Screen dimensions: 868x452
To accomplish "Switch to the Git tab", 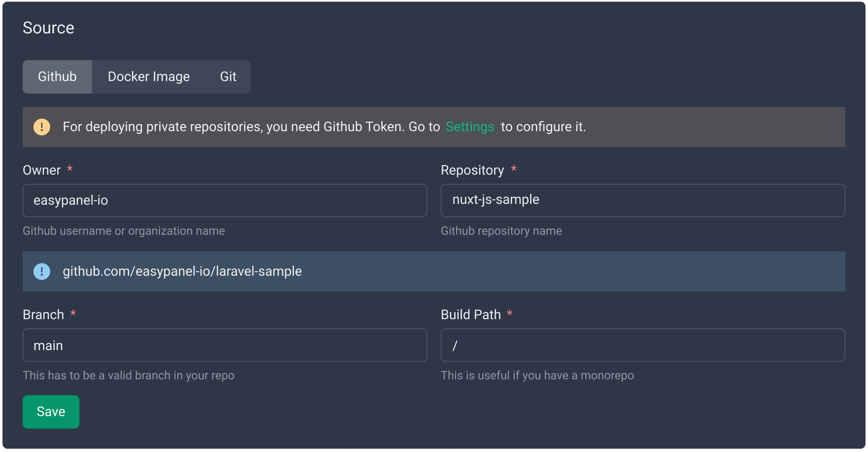I will pyautogui.click(x=227, y=76).
